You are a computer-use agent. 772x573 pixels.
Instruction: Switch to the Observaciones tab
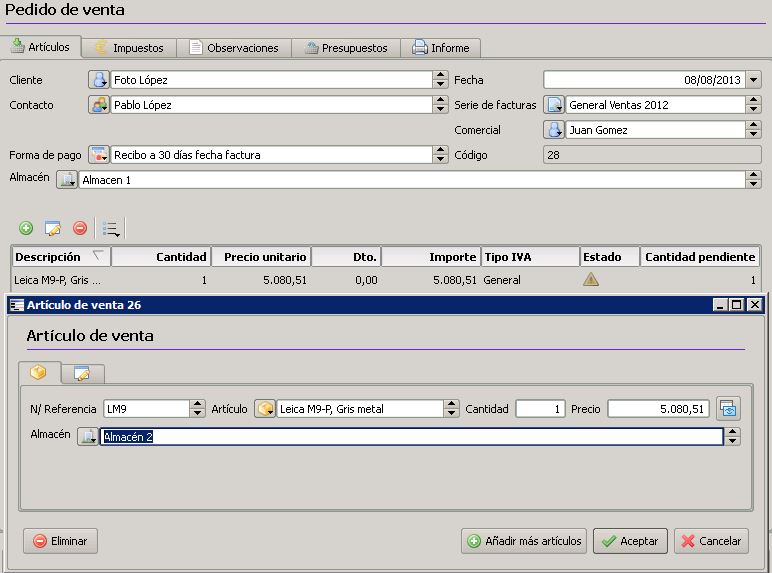point(234,48)
